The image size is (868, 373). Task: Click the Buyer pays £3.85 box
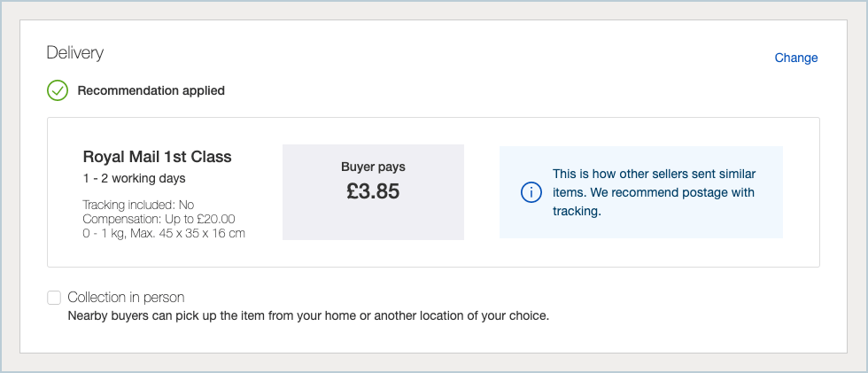[373, 192]
